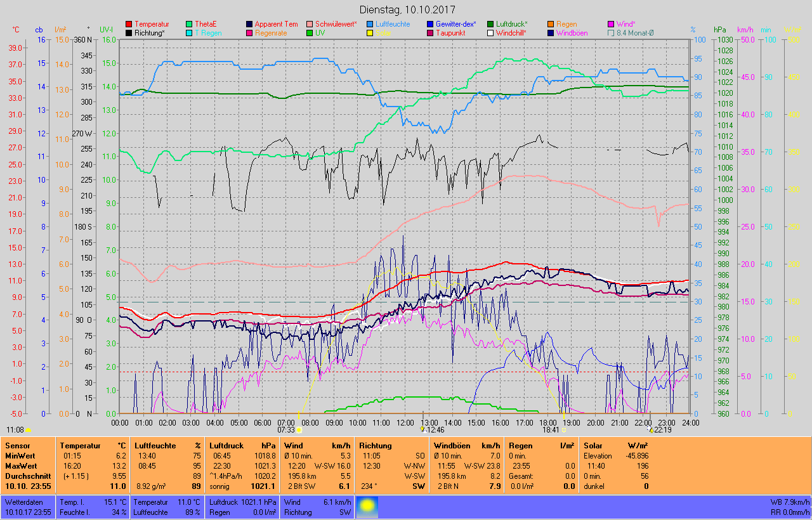The height and width of the screenshot is (520, 812).
Task: Click the black Richtung legend square
Action: point(129,33)
